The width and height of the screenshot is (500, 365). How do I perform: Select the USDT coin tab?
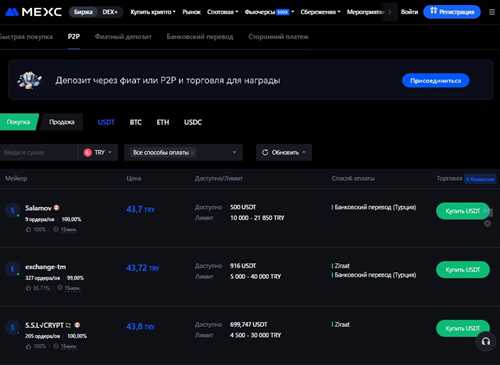pyautogui.click(x=106, y=122)
